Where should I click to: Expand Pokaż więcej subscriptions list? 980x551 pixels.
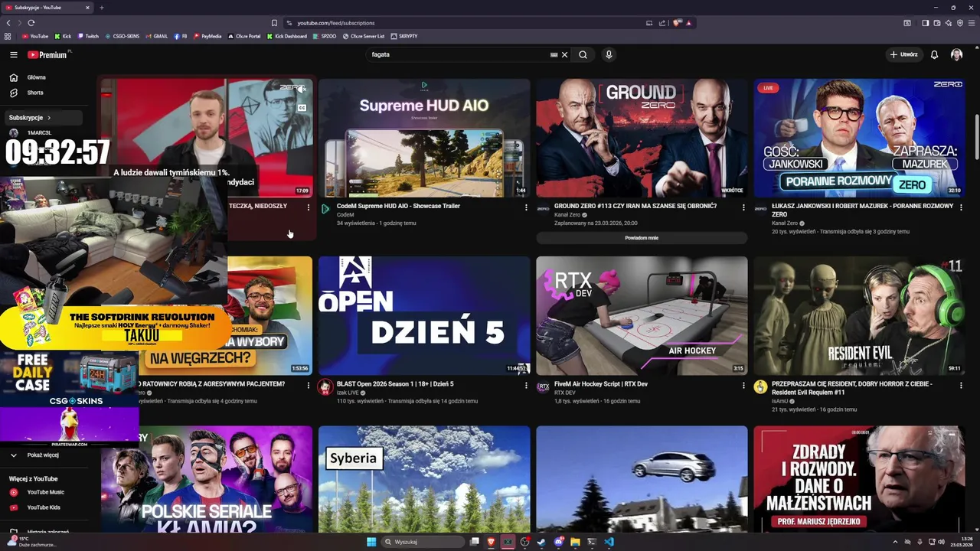click(x=44, y=455)
